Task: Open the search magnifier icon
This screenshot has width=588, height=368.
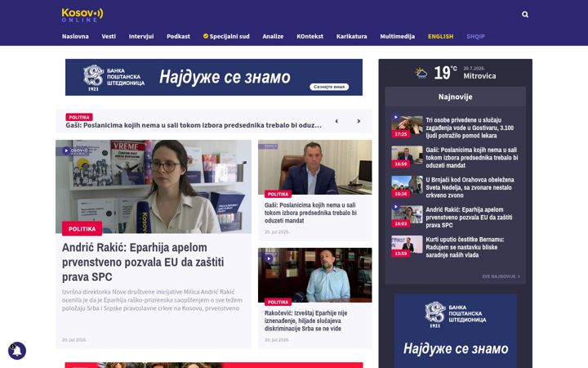Action: click(x=525, y=14)
